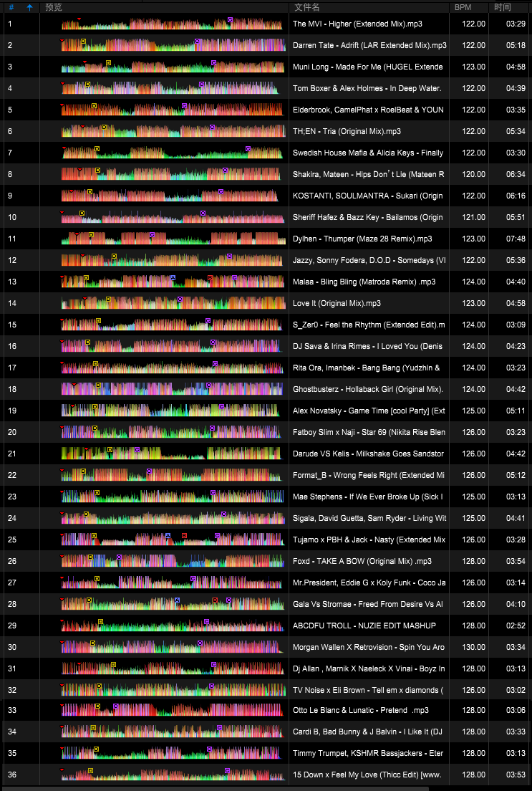Screen dimensions: 532x791
Task: Click the KOSTANTI, SOULMANTRA - Sukari waveform preview
Action: click(170, 196)
